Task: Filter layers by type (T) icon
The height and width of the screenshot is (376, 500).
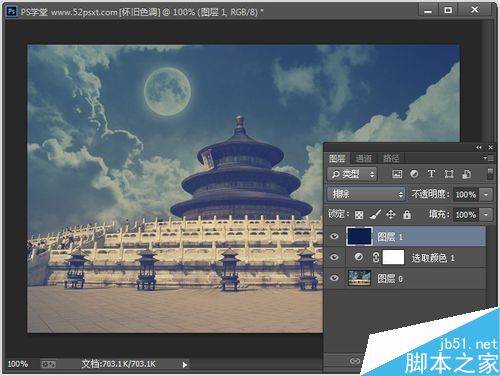Action: pyautogui.click(x=431, y=174)
